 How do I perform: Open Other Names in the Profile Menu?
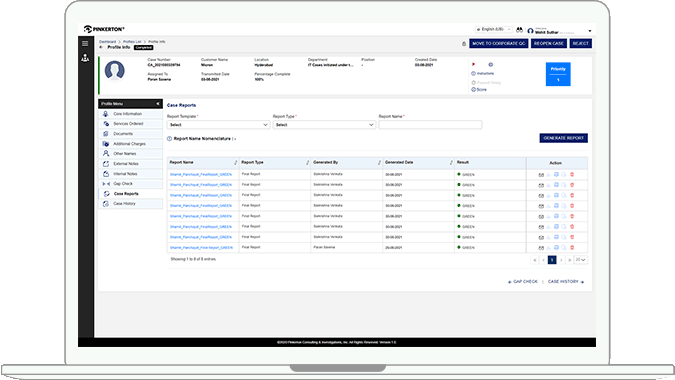(x=130, y=154)
